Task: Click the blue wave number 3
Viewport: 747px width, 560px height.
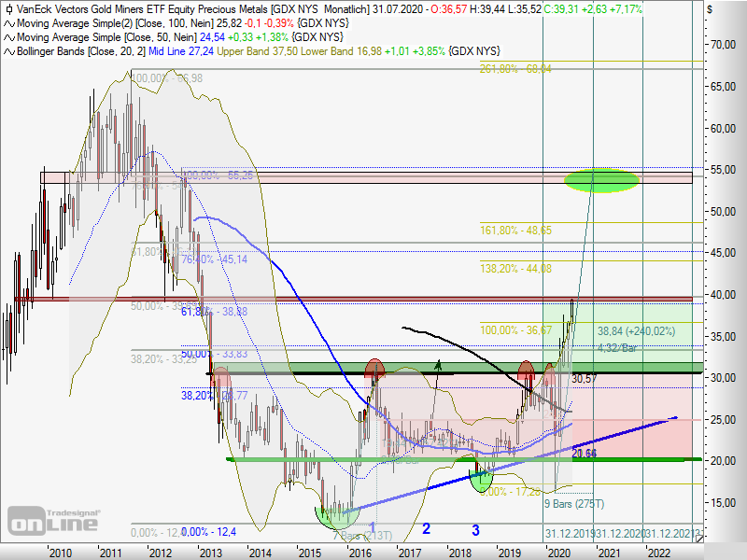Action: tap(475, 530)
